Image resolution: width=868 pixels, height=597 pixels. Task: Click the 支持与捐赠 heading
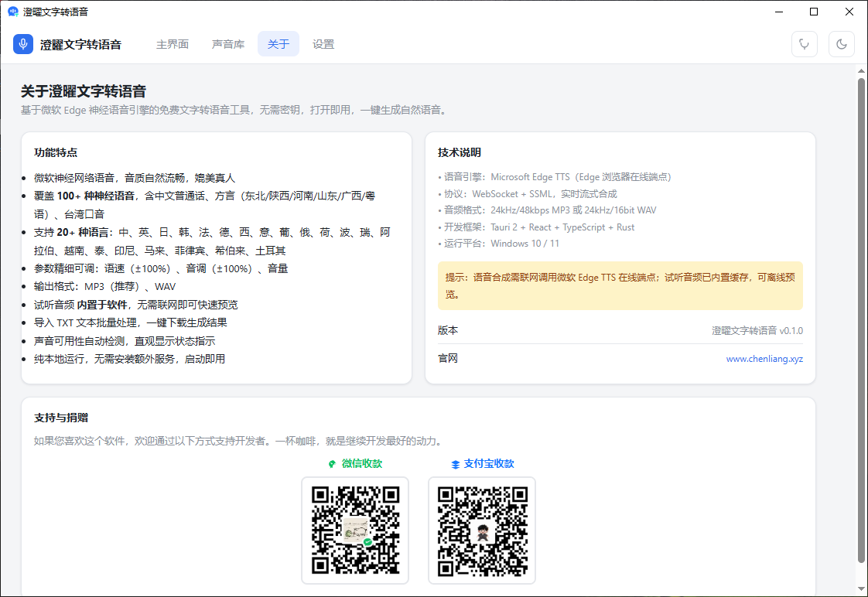click(61, 418)
